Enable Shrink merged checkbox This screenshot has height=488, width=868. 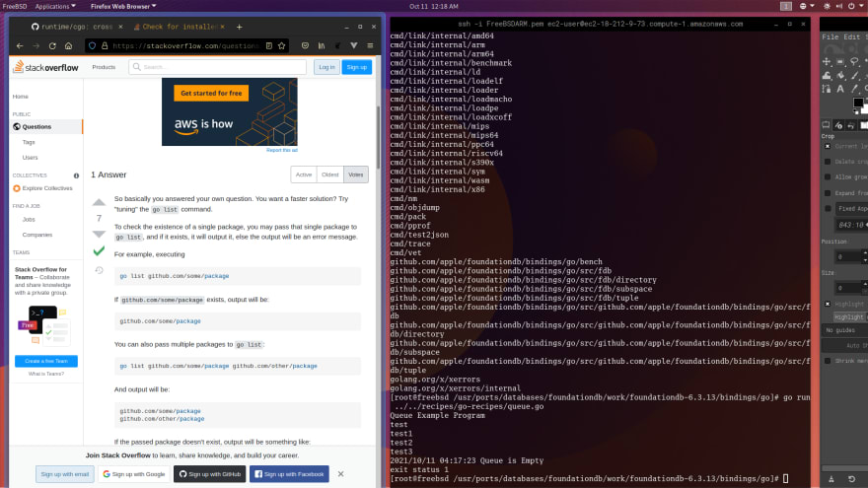click(828, 361)
